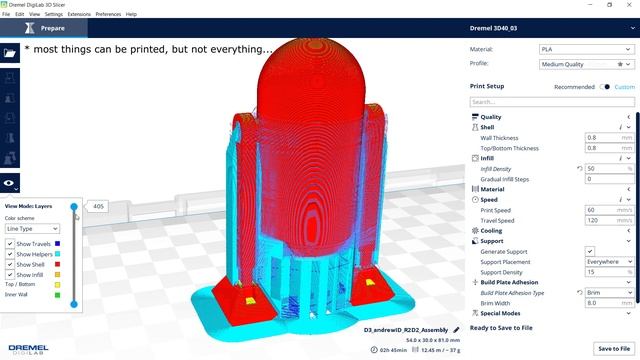
Task: Collapse the Support section chevron
Action: (x=629, y=241)
